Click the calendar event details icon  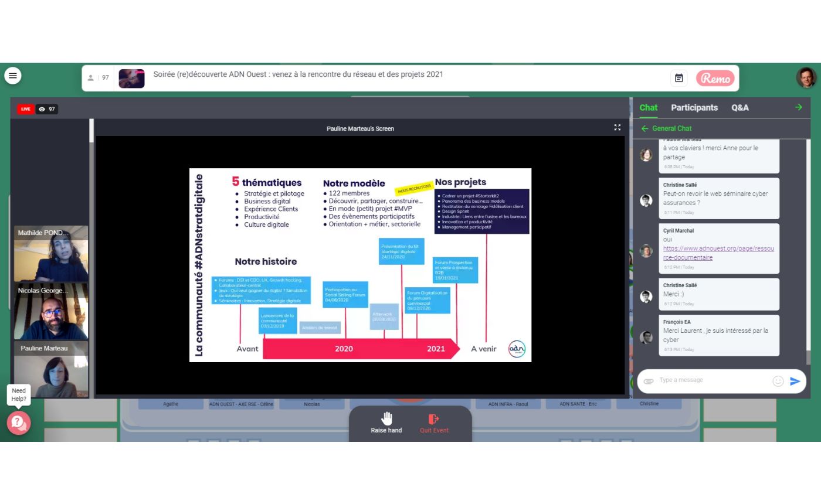(678, 78)
